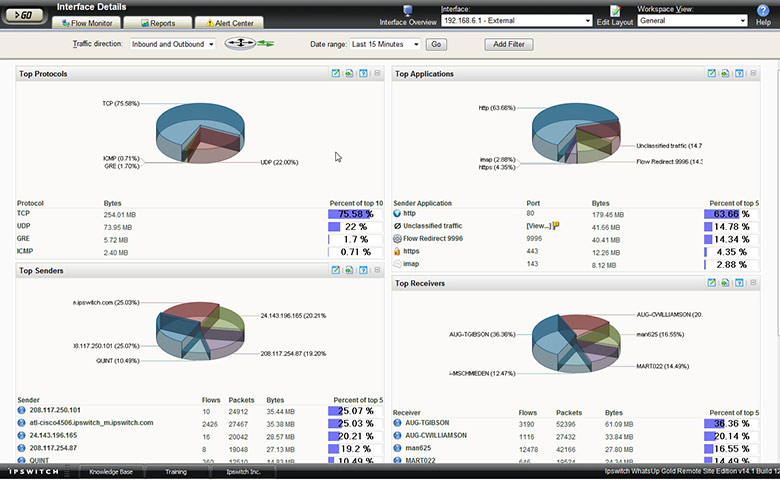This screenshot has width=780, height=480.
Task: Open the Traffic direction dropdown
Action: [x=173, y=44]
